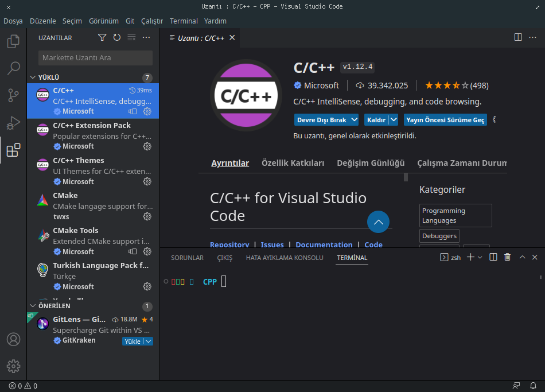Maximize the panel with up chevron
This screenshot has width=545, height=392.
[x=522, y=257]
